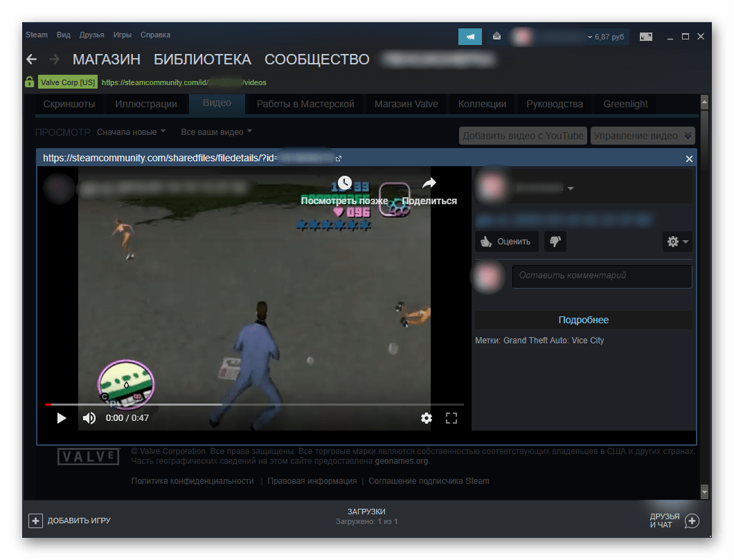The height and width of the screenshot is (560, 734).
Task: Expand the 'Сначала новые' sort dropdown
Action: (132, 132)
